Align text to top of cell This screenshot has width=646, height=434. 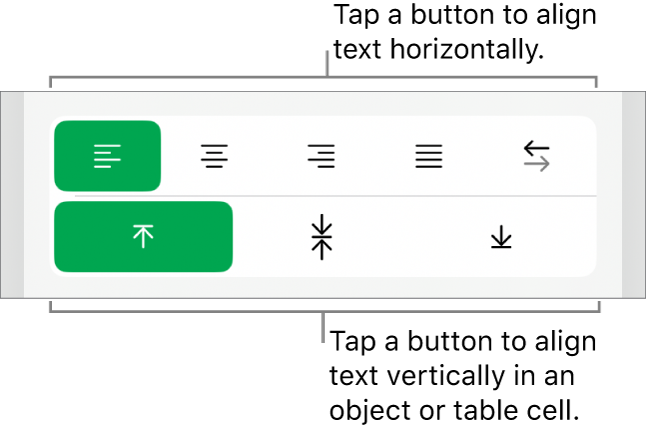tap(143, 237)
